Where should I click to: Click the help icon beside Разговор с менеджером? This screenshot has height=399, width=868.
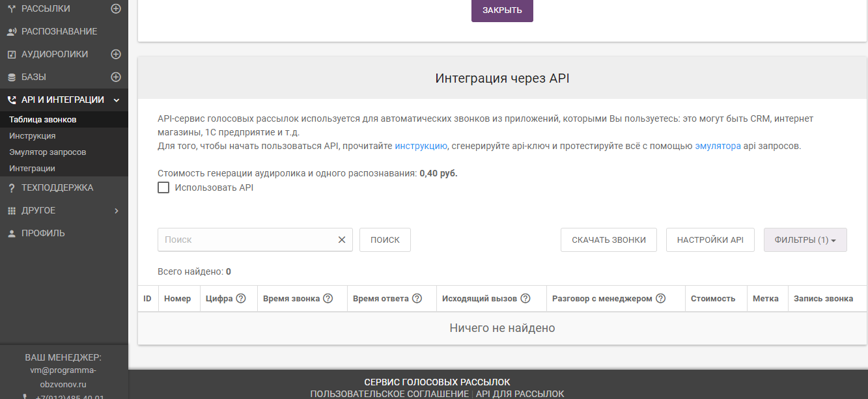(661, 298)
